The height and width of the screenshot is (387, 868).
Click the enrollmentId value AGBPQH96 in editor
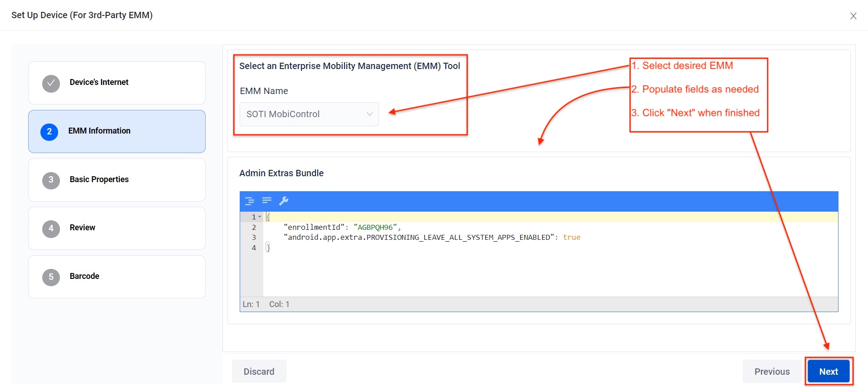[x=375, y=228]
